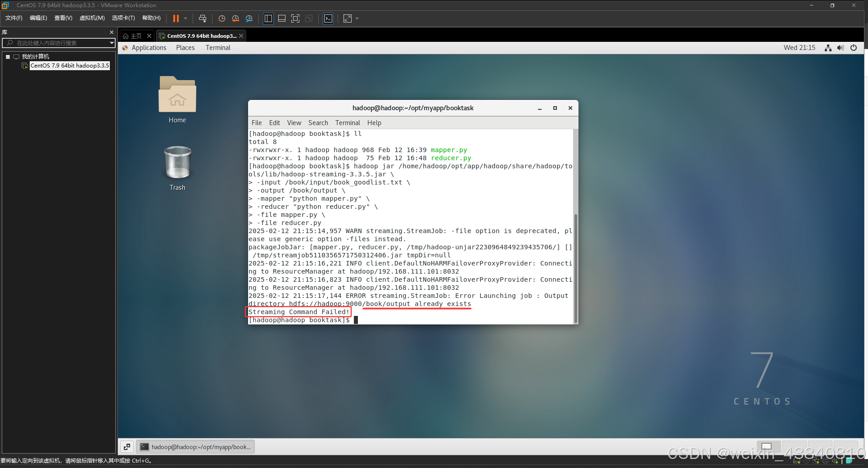The image size is (868, 468).
Task: Open the dropdown beside the pause button
Action: tap(185, 18)
